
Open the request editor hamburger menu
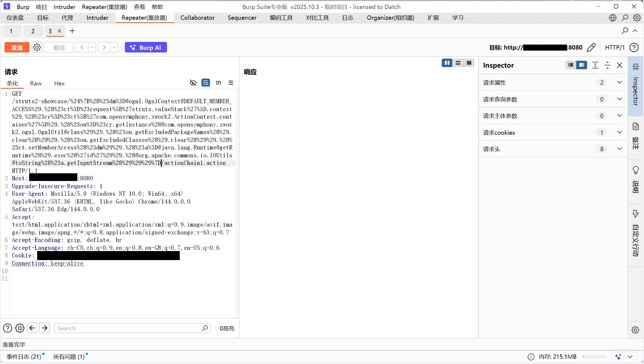pyautogui.click(x=231, y=83)
